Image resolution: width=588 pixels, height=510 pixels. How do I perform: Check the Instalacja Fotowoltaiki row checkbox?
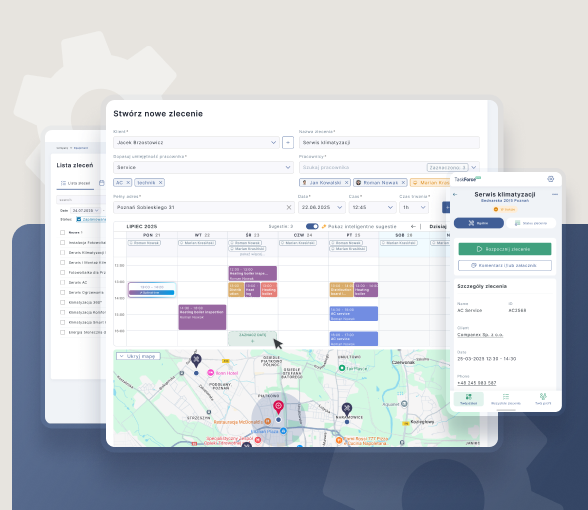coord(63,243)
